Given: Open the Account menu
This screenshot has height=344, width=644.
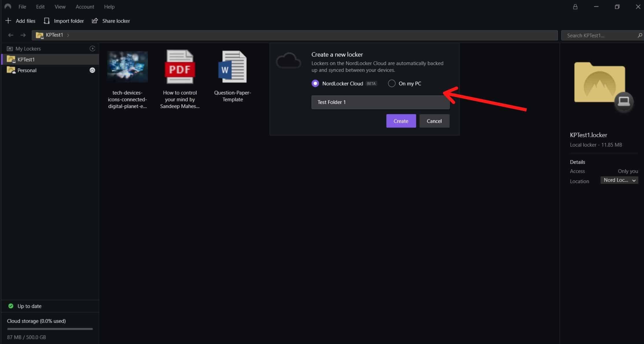Looking at the screenshot, I should (x=85, y=7).
